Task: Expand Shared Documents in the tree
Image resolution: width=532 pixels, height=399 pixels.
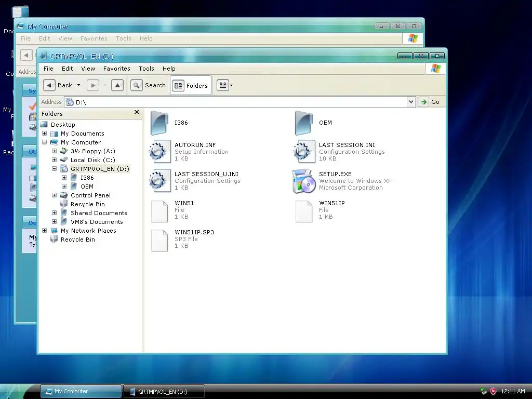Action: tap(54, 212)
